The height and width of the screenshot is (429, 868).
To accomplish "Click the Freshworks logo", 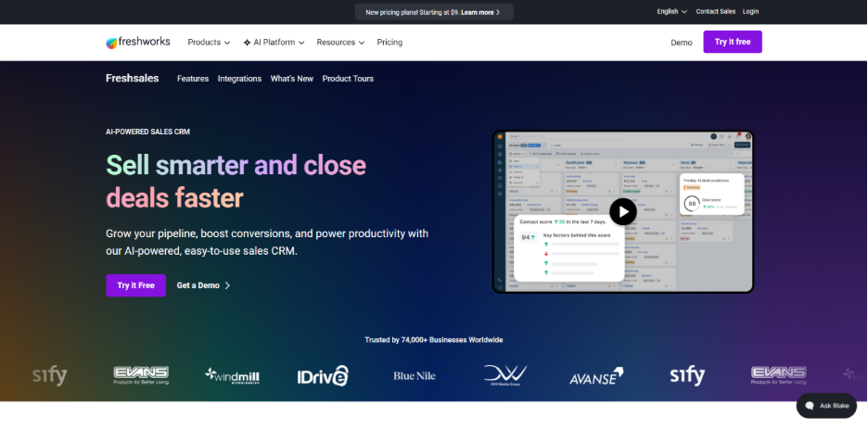I will tap(138, 43).
